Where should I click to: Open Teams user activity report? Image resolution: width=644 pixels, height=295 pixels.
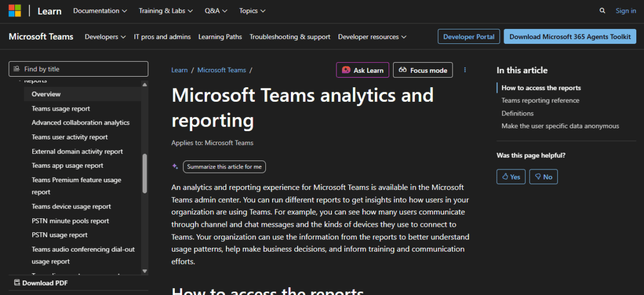pos(70,137)
